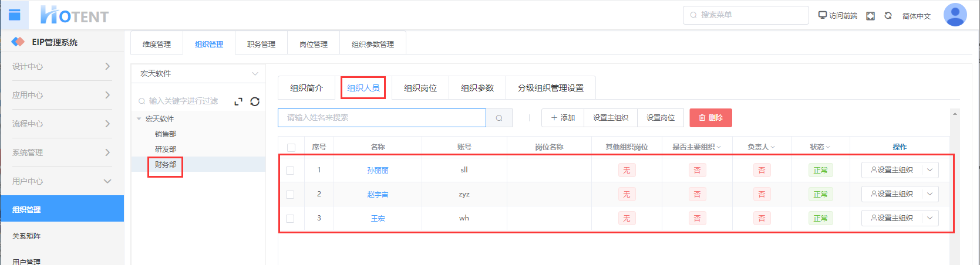Image resolution: width=980 pixels, height=265 pixels.
Task: Open 组织简介 tab
Action: (x=307, y=88)
